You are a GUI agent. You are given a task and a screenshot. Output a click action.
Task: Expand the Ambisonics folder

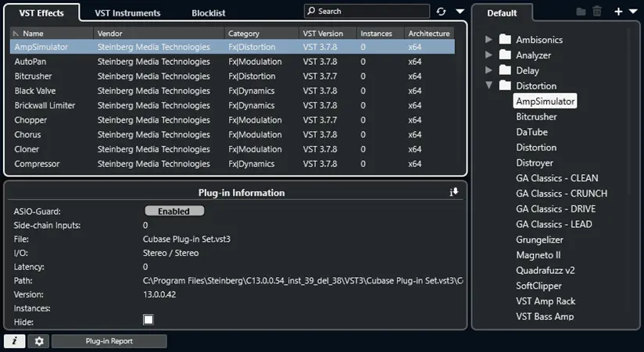click(488, 39)
